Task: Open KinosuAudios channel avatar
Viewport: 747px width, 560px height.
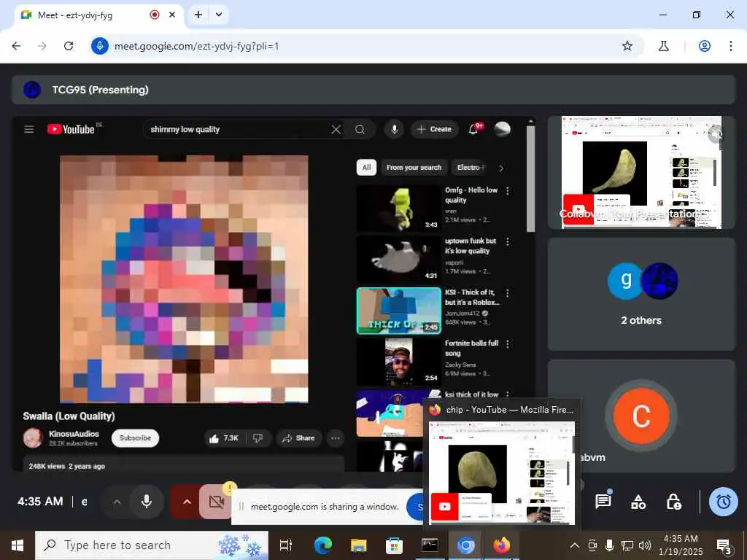Action: pyautogui.click(x=33, y=438)
